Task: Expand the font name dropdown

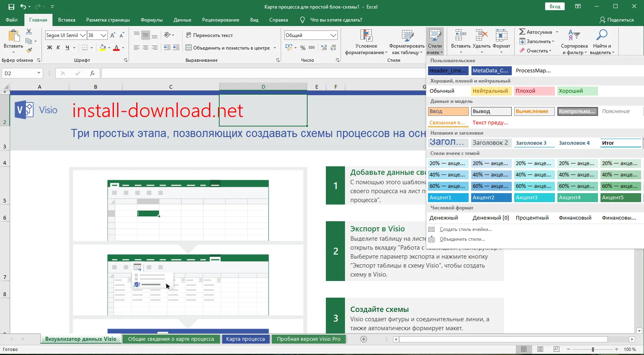Action: click(x=83, y=35)
